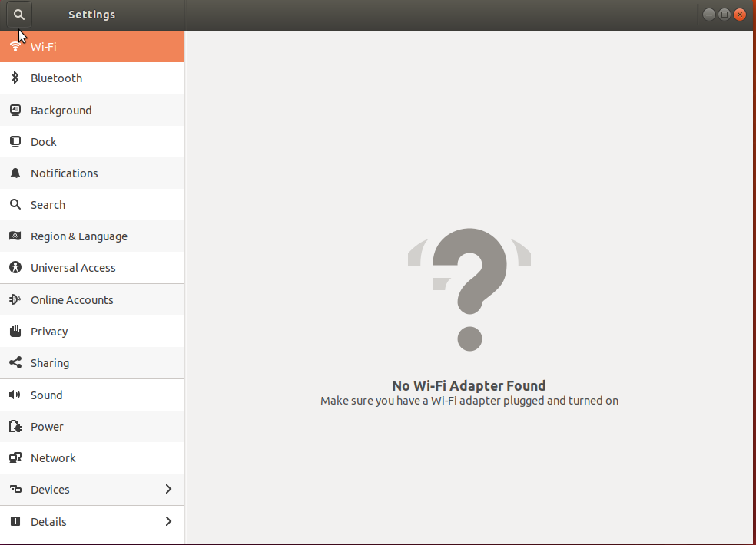Open the Privacy label

[49, 332]
